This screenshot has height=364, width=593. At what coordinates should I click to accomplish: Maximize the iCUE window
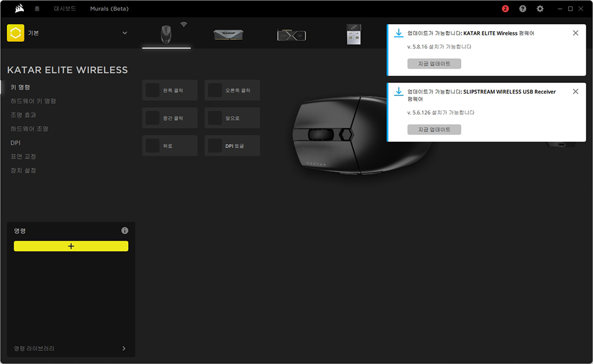click(x=570, y=9)
